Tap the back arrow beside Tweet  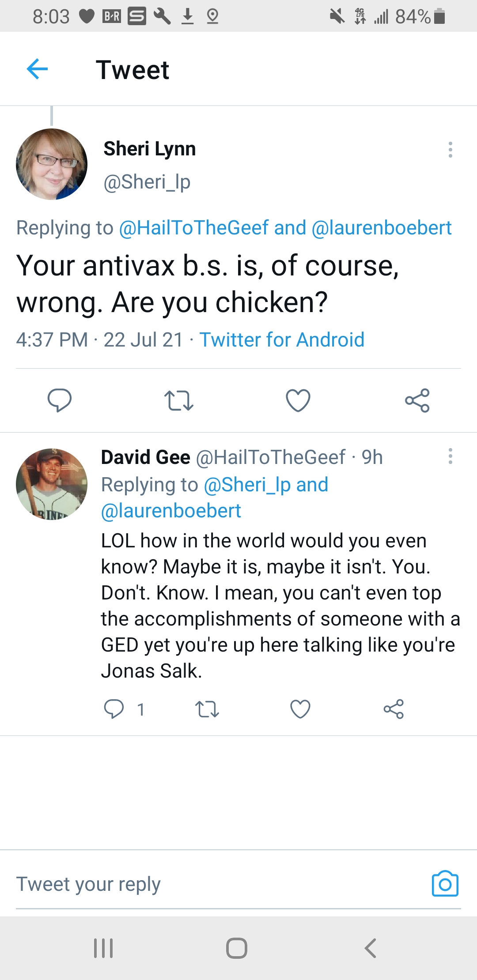pos(37,69)
